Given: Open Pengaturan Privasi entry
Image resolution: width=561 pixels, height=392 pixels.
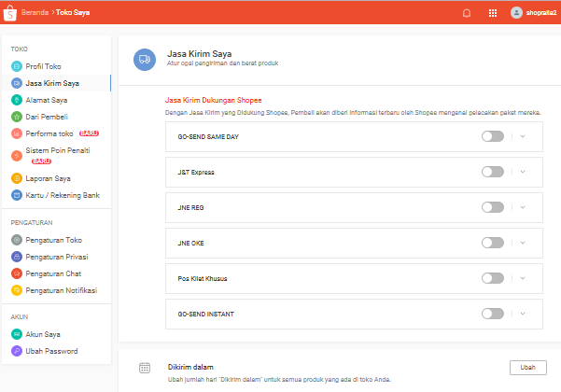Looking at the screenshot, I should (x=57, y=257).
